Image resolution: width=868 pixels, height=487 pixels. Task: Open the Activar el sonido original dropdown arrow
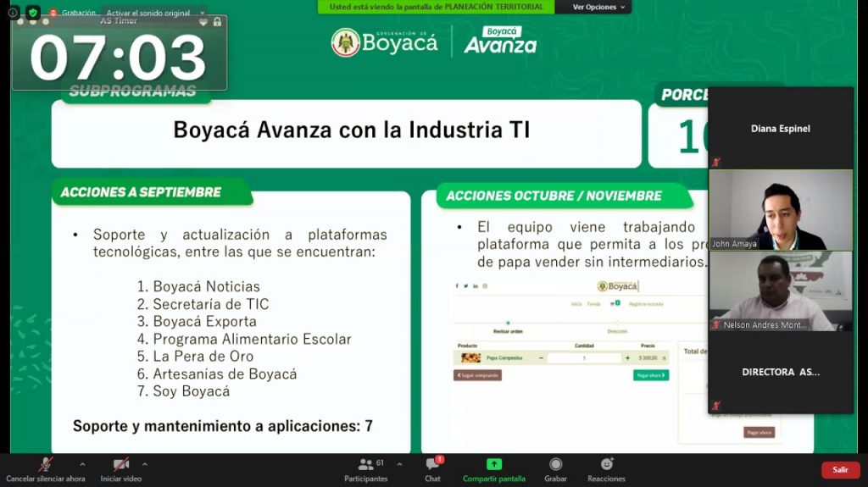click(202, 13)
